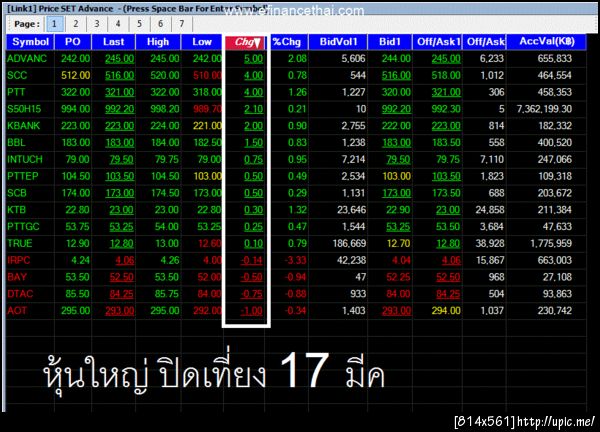The height and width of the screenshot is (432, 600).
Task: Click SCC last price 516.00
Action: 119,75
